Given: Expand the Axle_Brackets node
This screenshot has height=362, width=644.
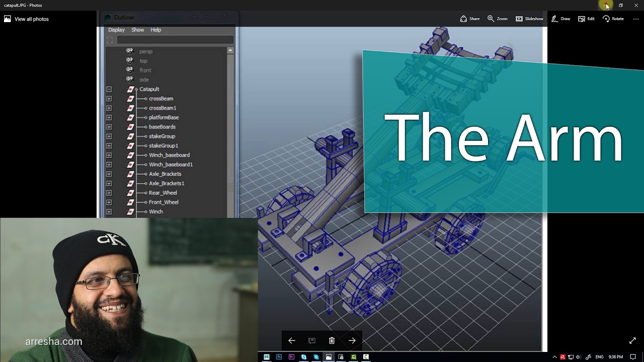Looking at the screenshot, I should point(109,174).
